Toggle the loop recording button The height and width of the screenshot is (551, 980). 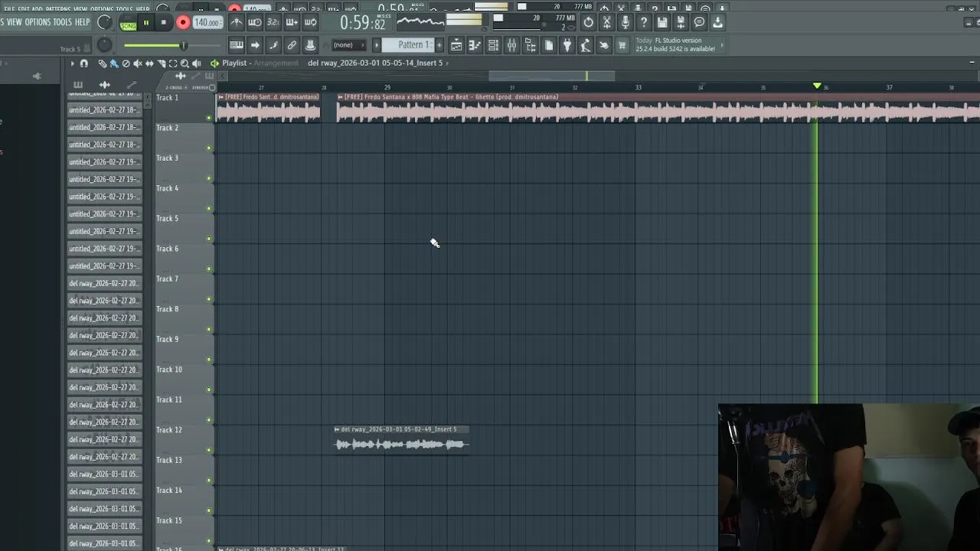[310, 22]
